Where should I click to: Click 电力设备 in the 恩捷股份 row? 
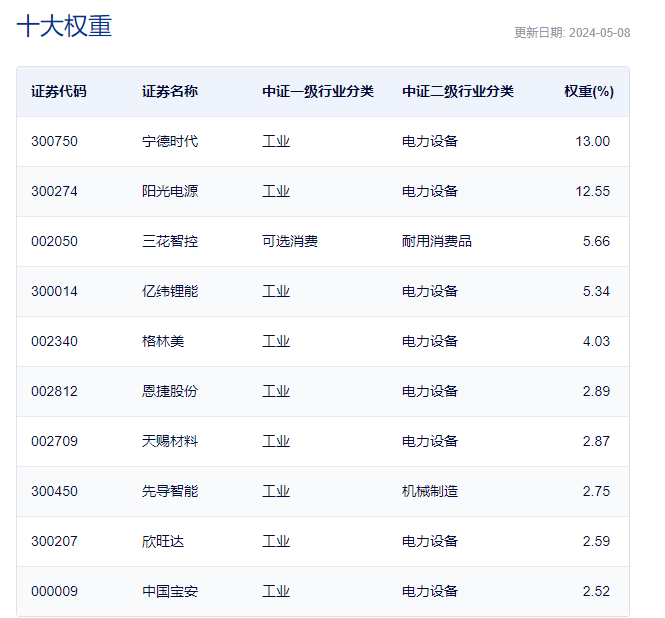click(x=430, y=391)
